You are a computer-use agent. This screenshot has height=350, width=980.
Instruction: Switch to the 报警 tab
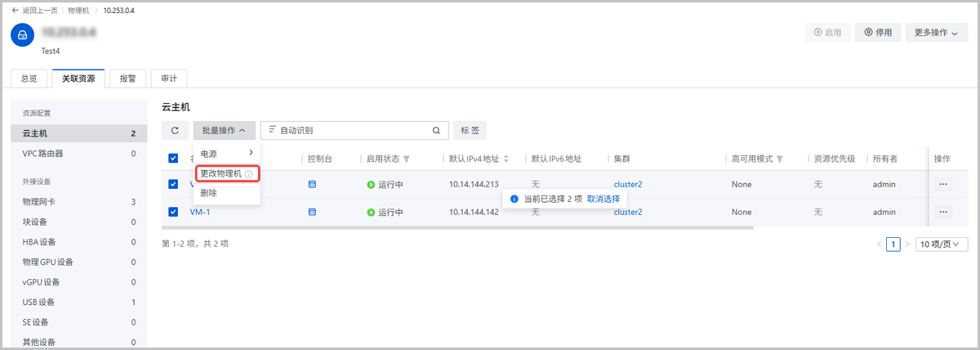(x=128, y=79)
